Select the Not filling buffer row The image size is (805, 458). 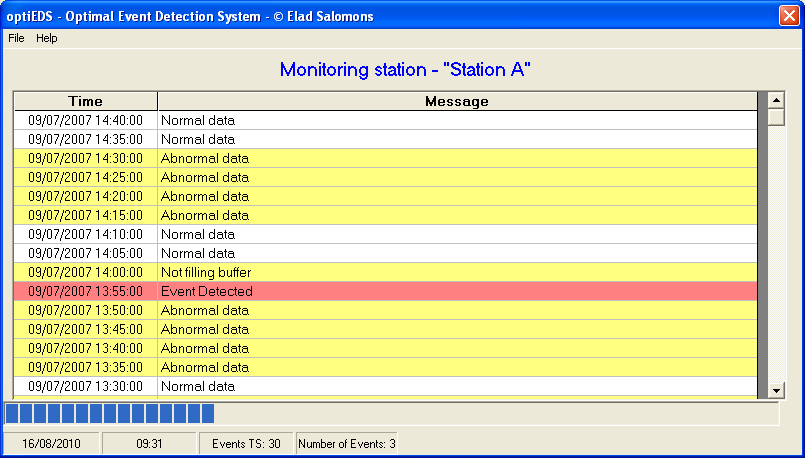tap(386, 272)
